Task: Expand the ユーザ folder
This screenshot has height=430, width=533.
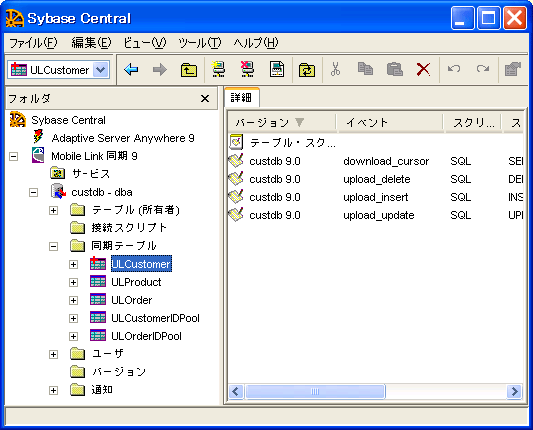Action: click(x=53, y=354)
